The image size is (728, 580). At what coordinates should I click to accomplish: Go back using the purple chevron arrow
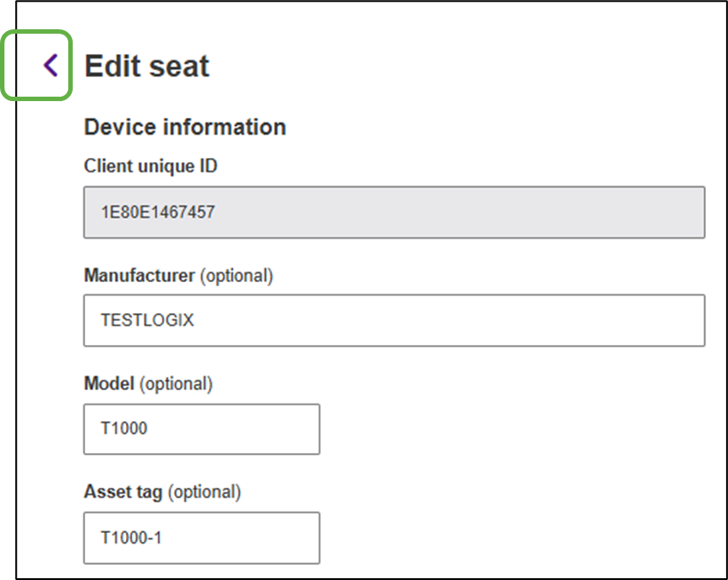coord(51,65)
